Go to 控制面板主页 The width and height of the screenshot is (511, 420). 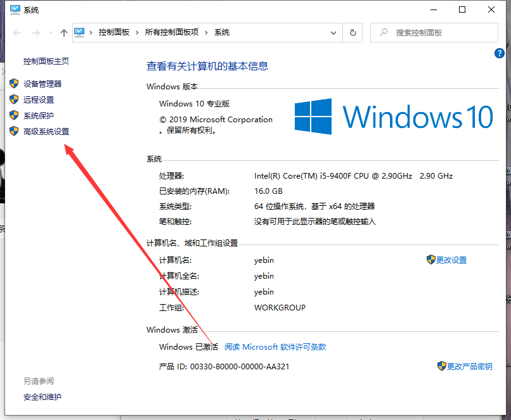click(46, 61)
